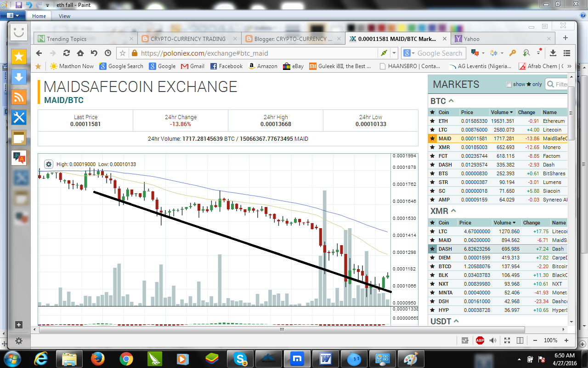This screenshot has height=368, width=588.
Task: Select the Yahoo browser tab
Action: tap(503, 39)
